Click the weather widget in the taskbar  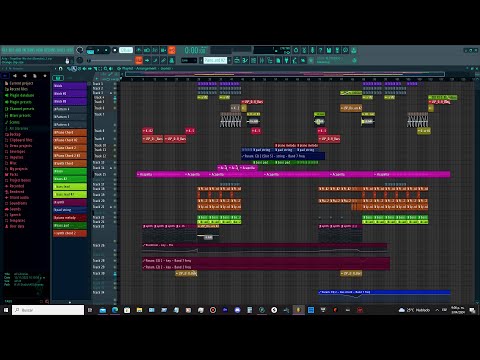coord(414,310)
